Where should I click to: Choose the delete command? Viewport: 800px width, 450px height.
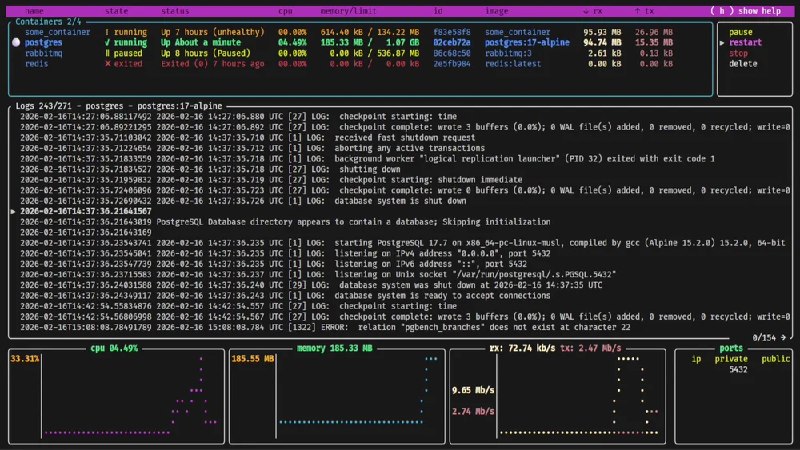tap(743, 64)
